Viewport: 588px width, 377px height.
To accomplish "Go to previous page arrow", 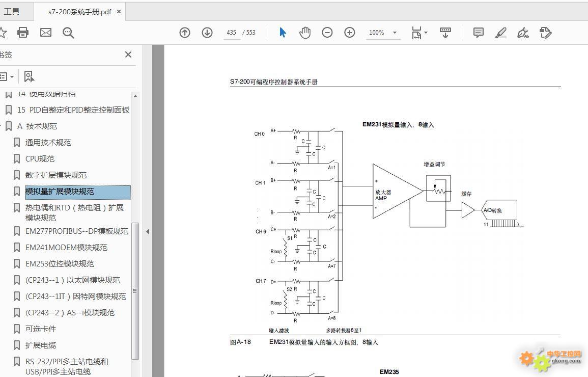I will 184,33.
